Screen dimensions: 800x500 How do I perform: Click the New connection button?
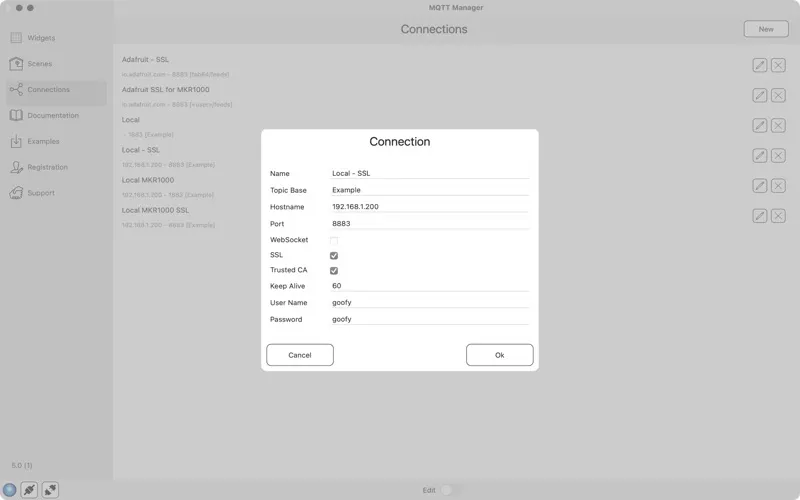[765, 29]
